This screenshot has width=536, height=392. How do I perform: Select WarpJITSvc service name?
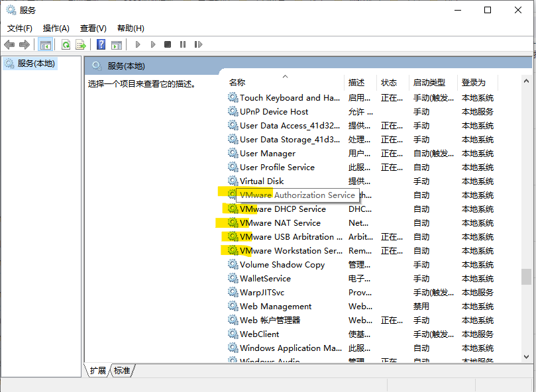(262, 293)
